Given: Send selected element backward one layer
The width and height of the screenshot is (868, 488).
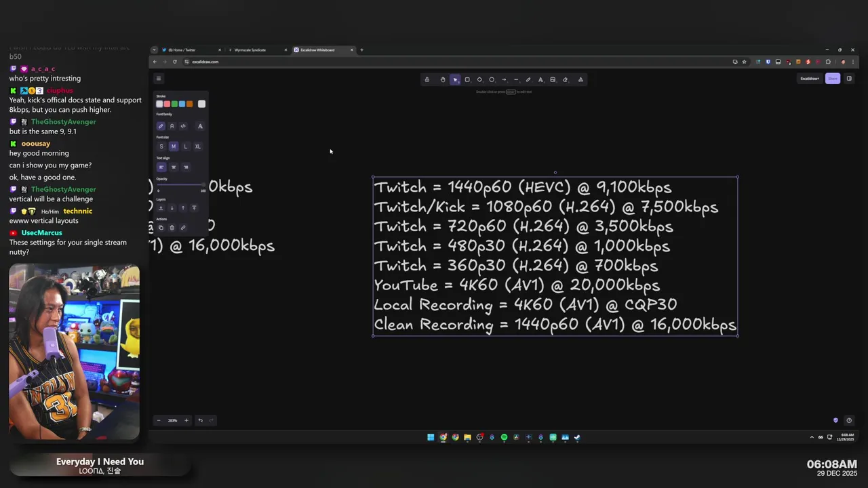Looking at the screenshot, I should coord(172,208).
